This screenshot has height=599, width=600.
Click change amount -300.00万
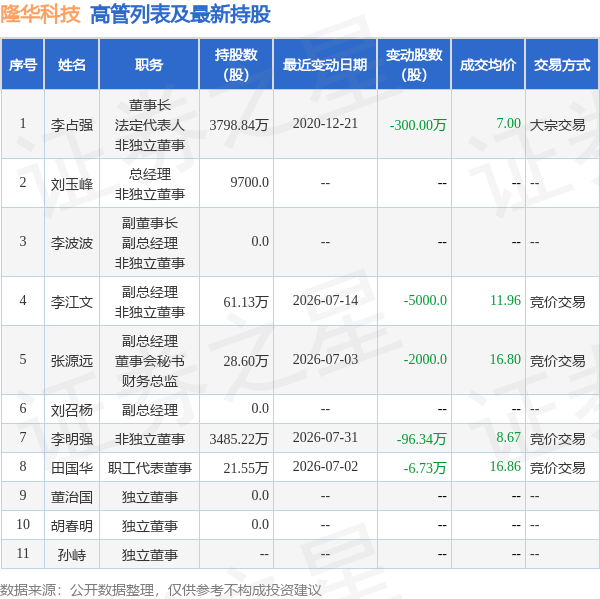click(x=418, y=125)
